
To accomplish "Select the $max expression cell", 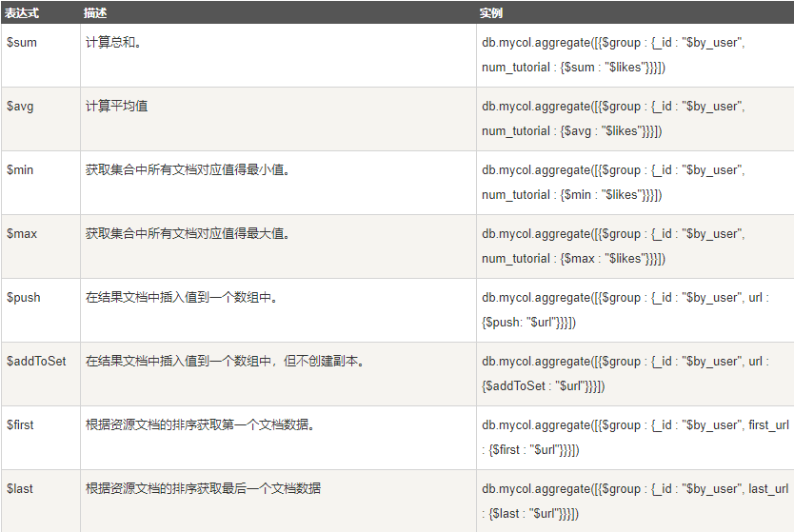I will coord(41,246).
